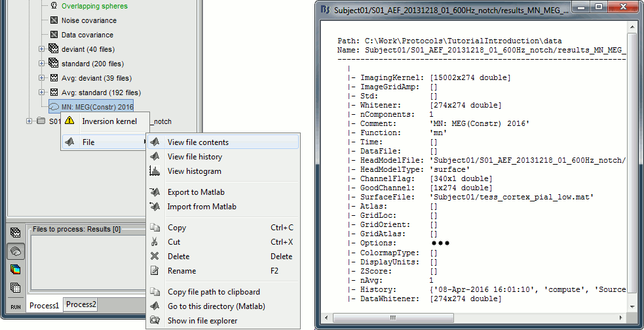
Task: Select the time-frequency data type icon
Action: [x=15, y=270]
